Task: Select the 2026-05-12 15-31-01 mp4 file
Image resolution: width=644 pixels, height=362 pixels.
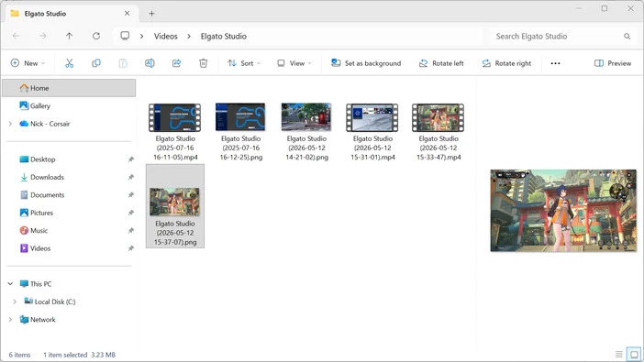Action: 372,131
